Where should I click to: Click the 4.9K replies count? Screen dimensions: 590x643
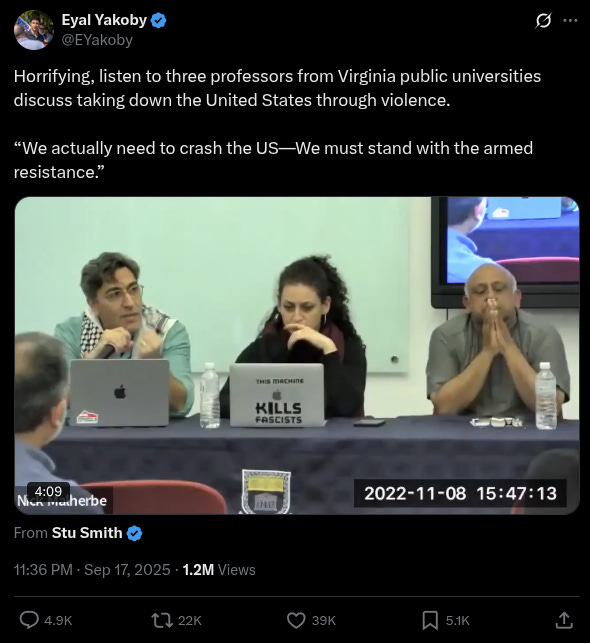point(58,620)
